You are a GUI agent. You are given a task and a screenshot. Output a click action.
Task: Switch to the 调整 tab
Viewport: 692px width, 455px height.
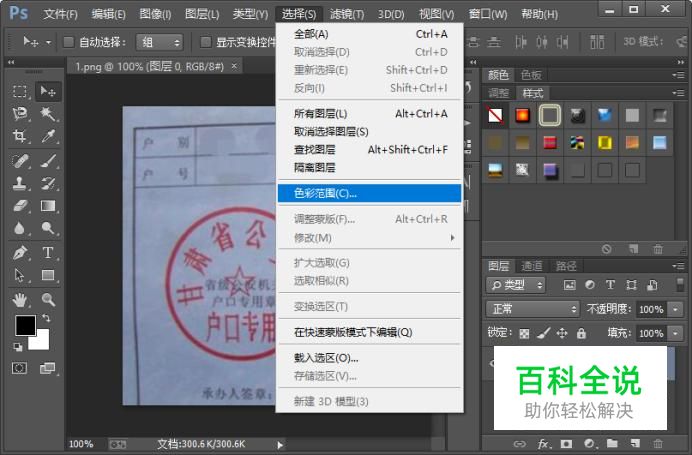coord(499,93)
